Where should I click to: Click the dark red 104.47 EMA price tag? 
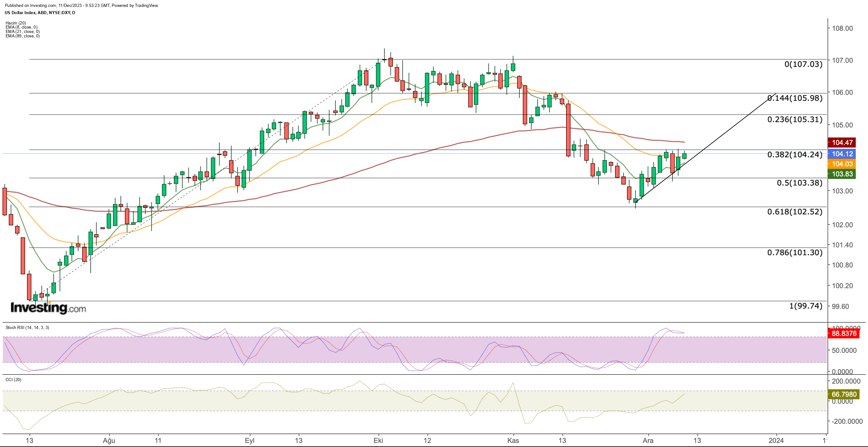(842, 143)
